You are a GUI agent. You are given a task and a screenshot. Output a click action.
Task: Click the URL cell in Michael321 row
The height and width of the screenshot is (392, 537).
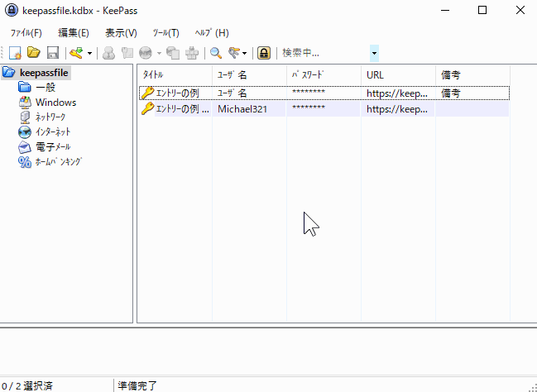(x=397, y=109)
